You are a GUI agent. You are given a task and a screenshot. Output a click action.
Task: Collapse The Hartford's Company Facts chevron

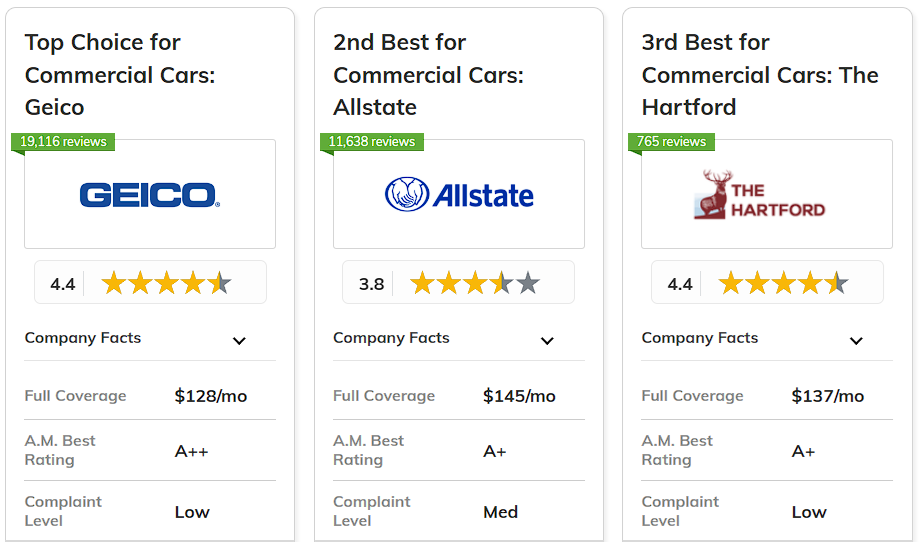tap(856, 341)
